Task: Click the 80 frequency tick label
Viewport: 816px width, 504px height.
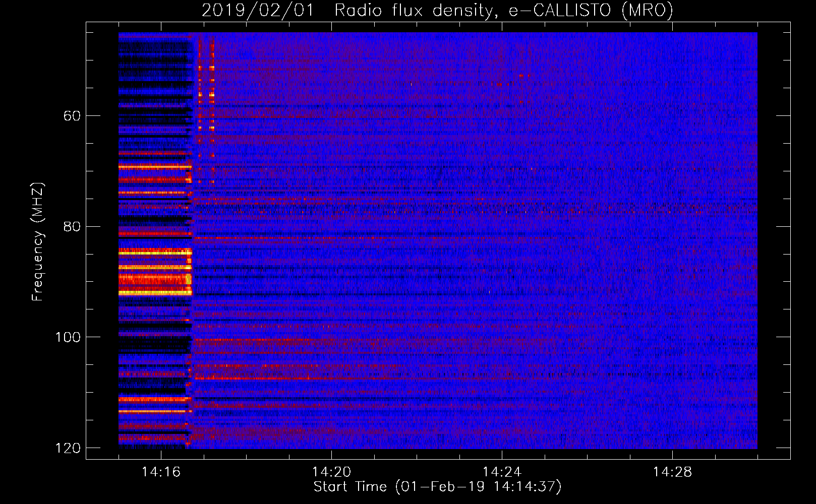Action: [72, 226]
